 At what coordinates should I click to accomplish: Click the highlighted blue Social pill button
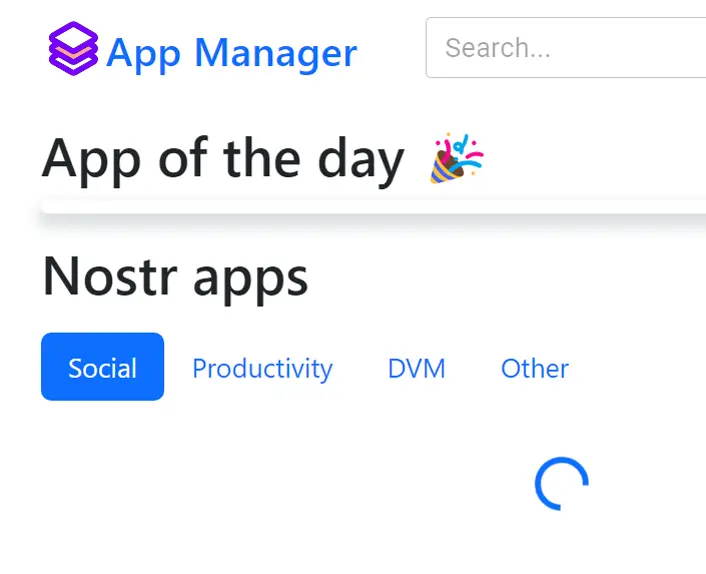point(102,367)
